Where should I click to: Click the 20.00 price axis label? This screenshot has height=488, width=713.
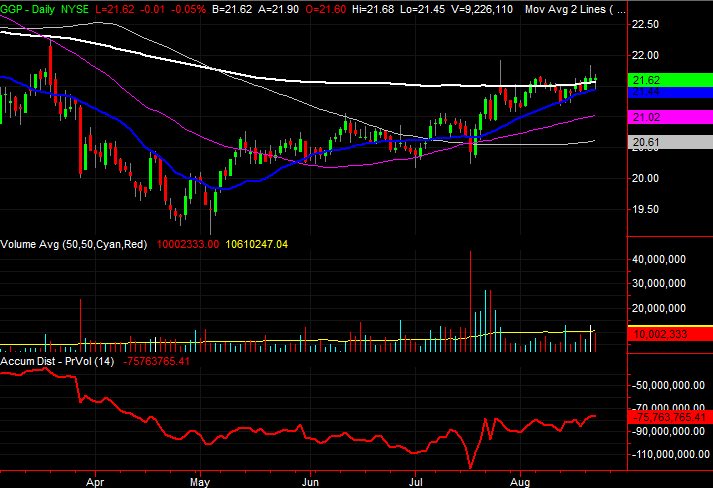pyautogui.click(x=645, y=178)
